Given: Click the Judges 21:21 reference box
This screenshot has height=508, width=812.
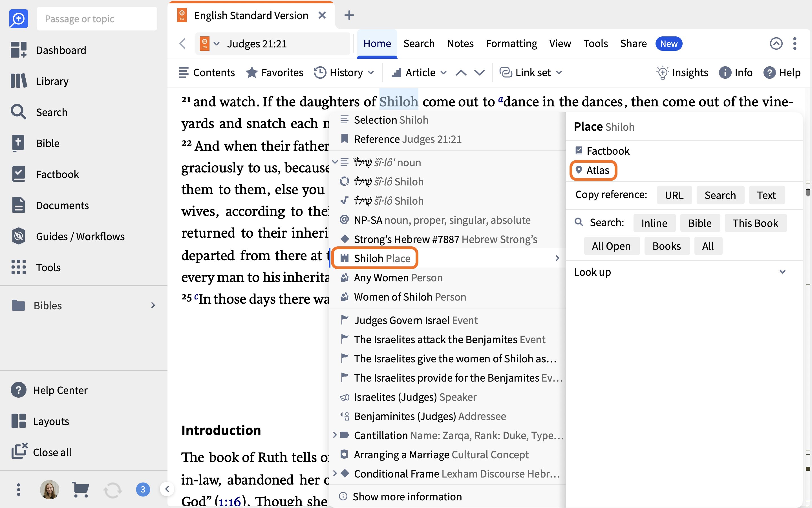Looking at the screenshot, I should click(272, 44).
